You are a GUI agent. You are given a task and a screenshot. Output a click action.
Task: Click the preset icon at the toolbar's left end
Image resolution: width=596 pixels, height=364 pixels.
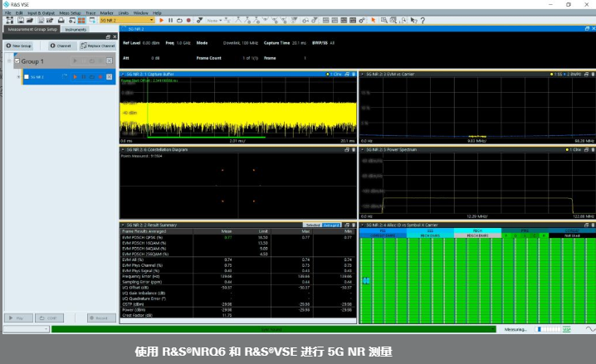pos(10,20)
